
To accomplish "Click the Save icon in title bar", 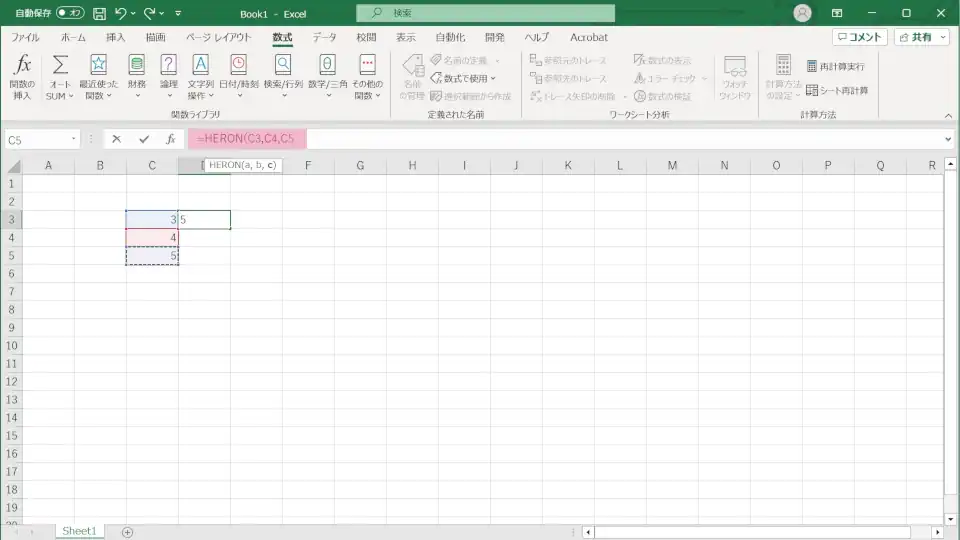I will click(99, 13).
